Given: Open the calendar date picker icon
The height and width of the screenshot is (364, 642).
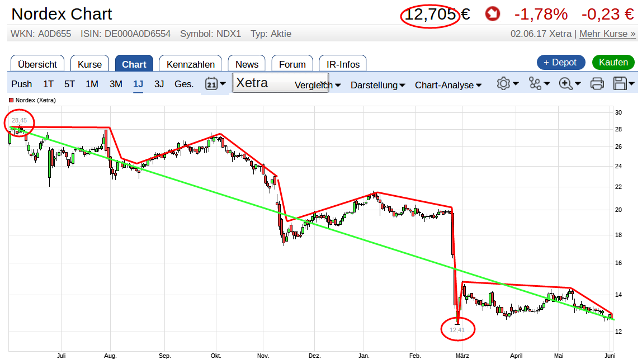Looking at the screenshot, I should pyautogui.click(x=211, y=84).
